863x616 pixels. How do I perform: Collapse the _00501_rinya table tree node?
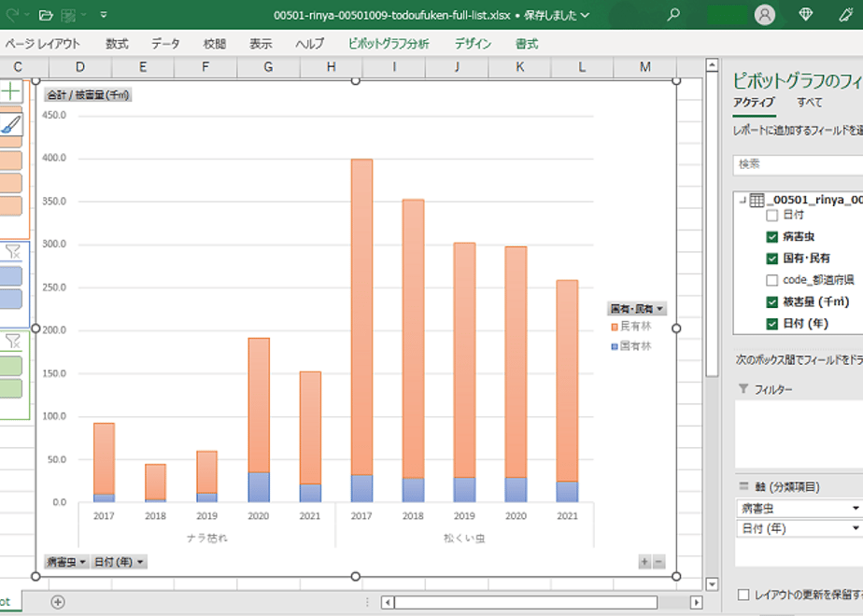pos(743,200)
